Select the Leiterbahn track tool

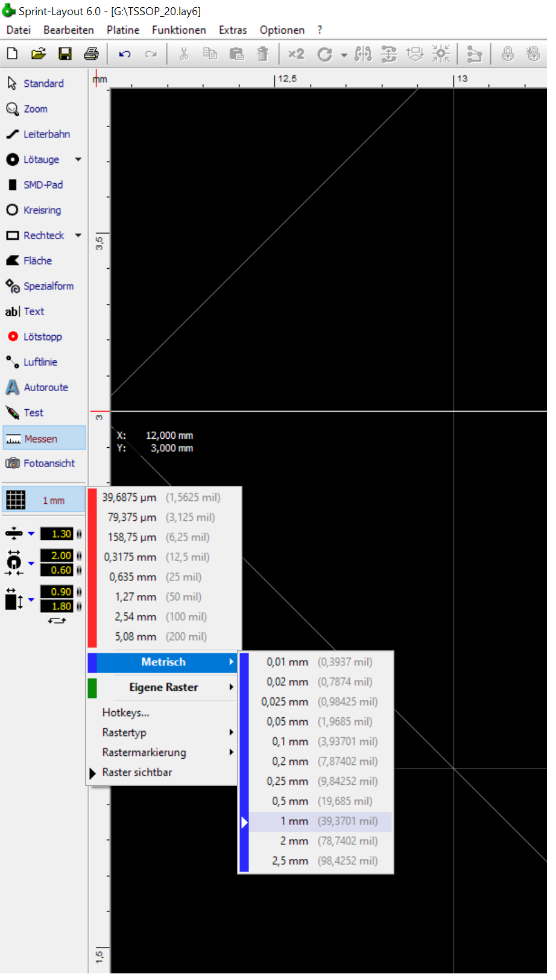click(x=46, y=134)
